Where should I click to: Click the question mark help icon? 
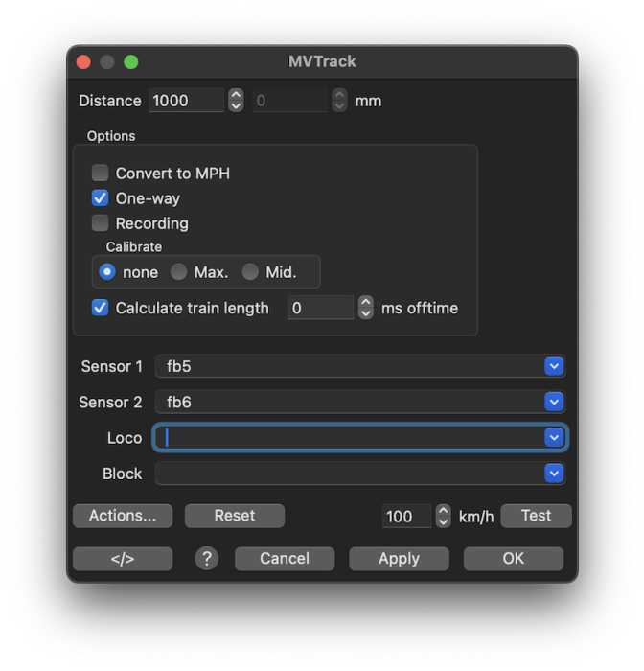point(206,559)
